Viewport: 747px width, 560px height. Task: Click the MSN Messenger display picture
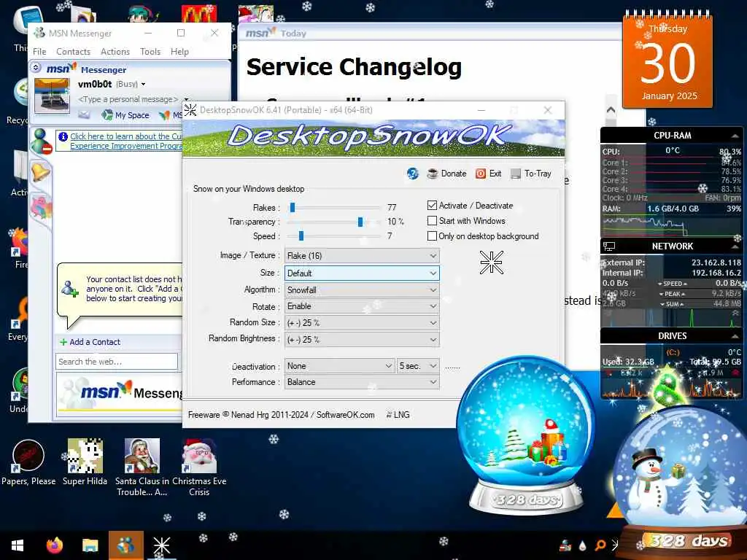(52, 96)
